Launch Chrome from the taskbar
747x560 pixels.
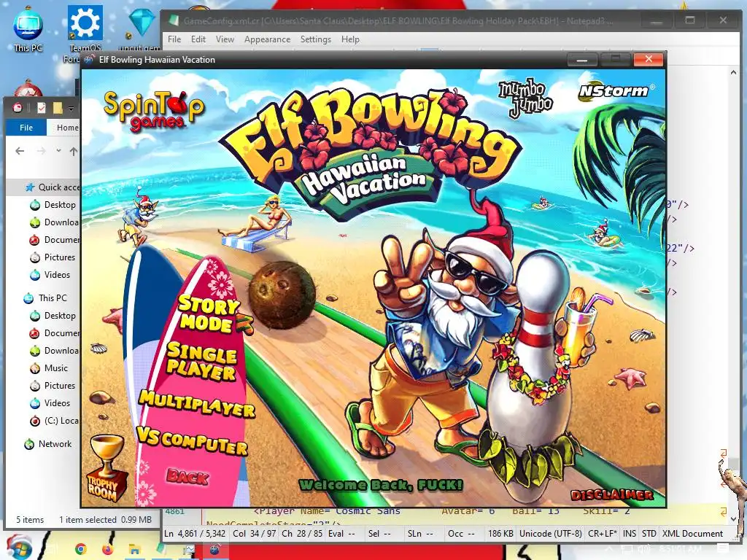[80, 549]
